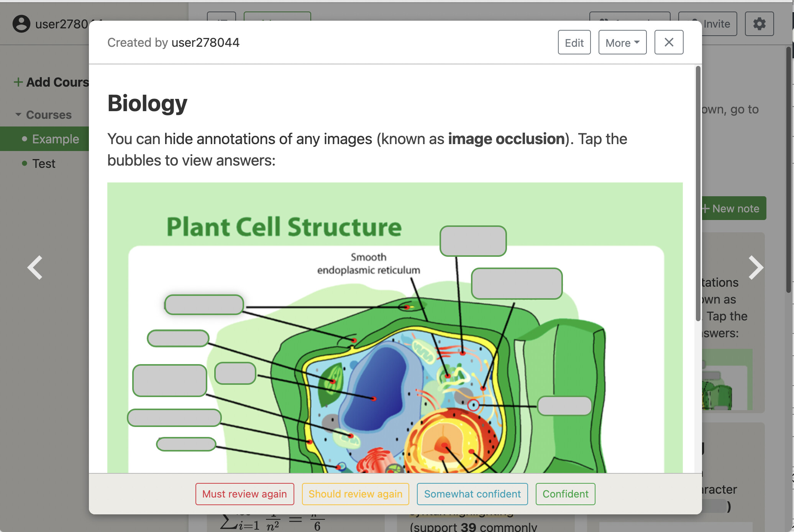Collapse the Courses tree section
This screenshot has height=532, width=794.
pos(18,115)
